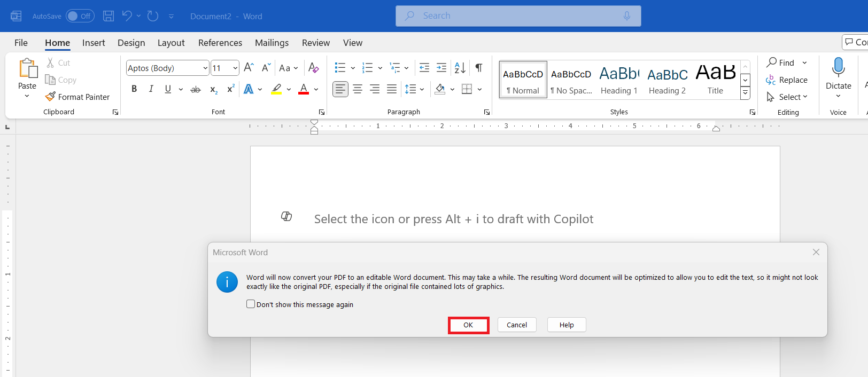The height and width of the screenshot is (377, 868).
Task: Increase font size with grow icon
Action: (x=249, y=68)
